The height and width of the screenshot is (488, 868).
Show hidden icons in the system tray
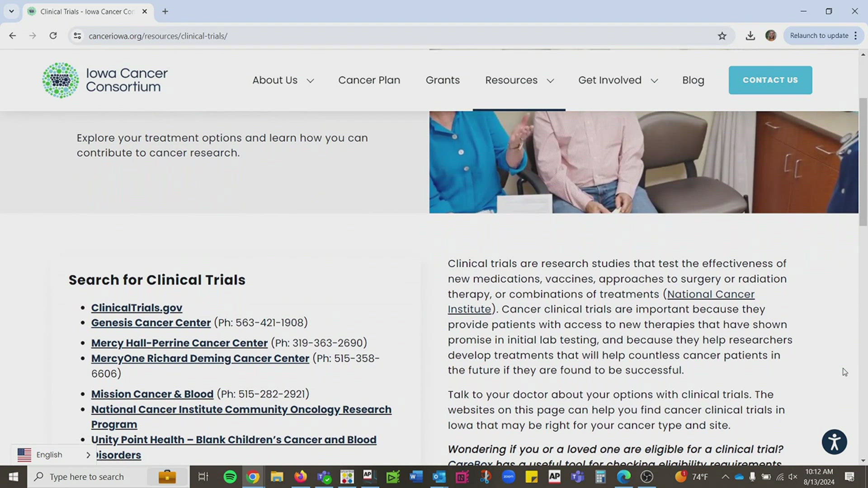click(725, 476)
